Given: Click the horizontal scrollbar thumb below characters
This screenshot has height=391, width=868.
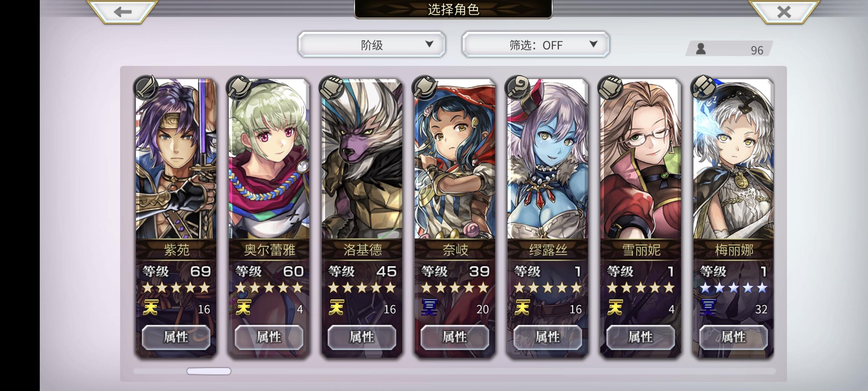Looking at the screenshot, I should point(209,371).
